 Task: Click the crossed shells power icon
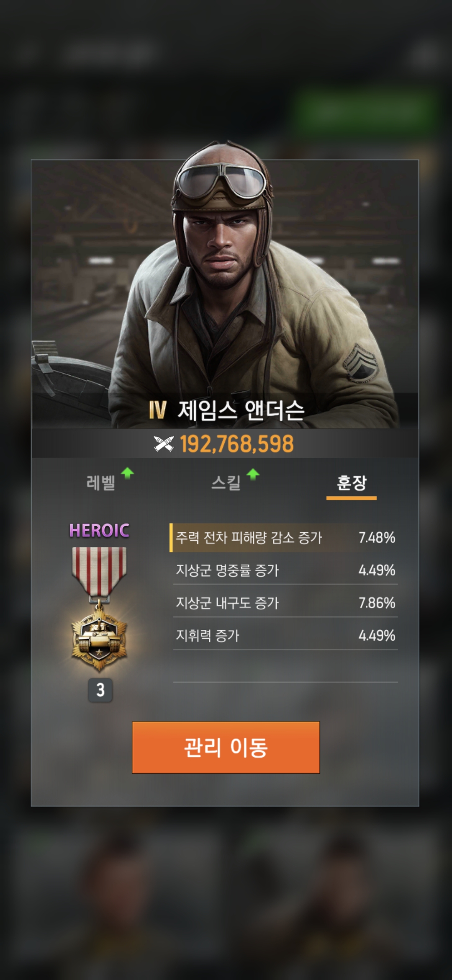pos(163,444)
